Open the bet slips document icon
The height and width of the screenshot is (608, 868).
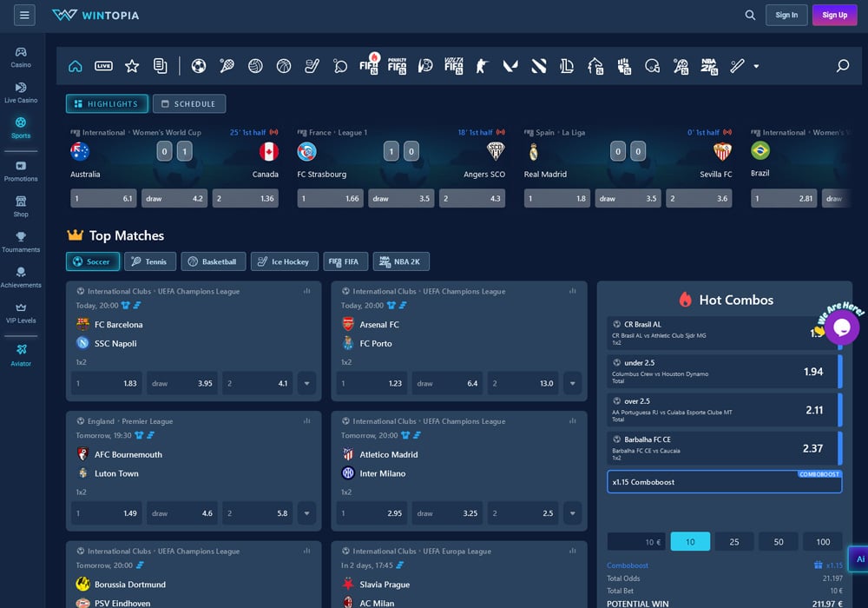160,67
